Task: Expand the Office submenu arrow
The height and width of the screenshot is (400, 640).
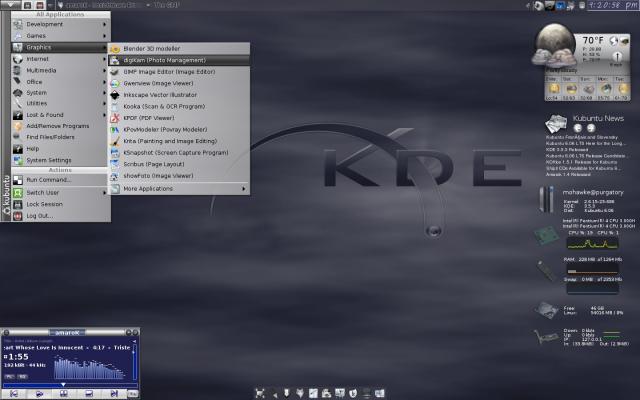Action: tap(104, 82)
